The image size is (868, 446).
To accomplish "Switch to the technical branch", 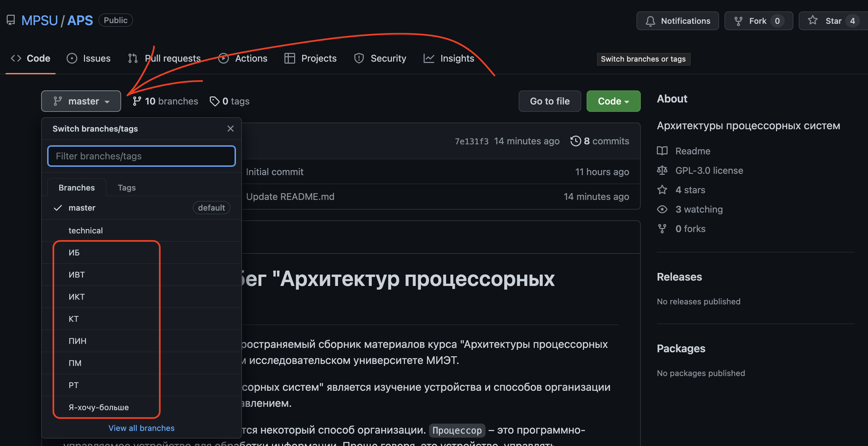I will click(86, 230).
